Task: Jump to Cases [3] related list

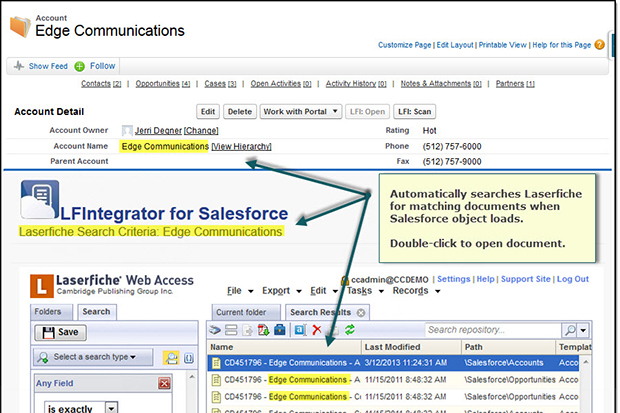Action: 220,83
